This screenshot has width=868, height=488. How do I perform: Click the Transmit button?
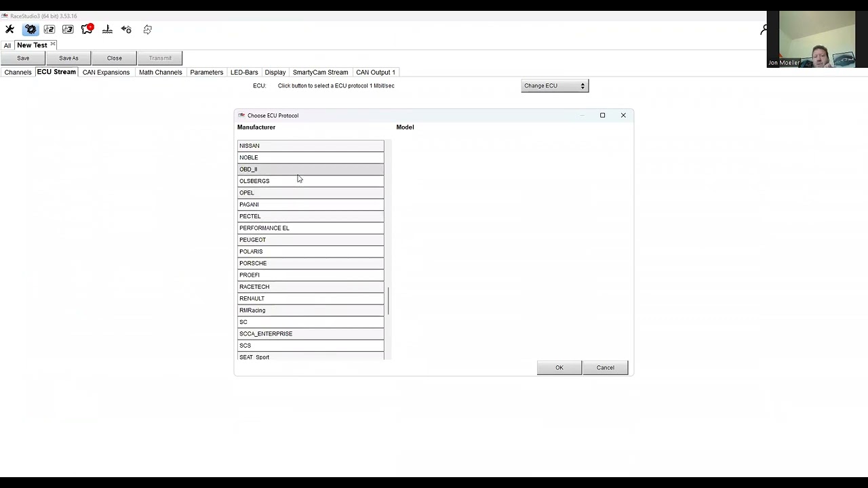pos(160,58)
